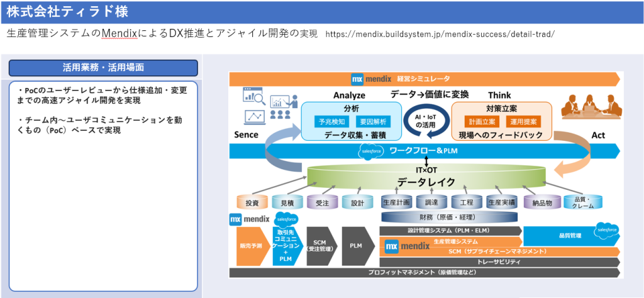Click the chart with magnifying glass icon
The image size is (644, 298).
(253, 96)
